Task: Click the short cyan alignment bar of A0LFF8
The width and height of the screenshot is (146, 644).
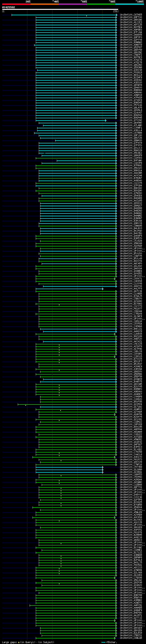Action: (70, 289)
